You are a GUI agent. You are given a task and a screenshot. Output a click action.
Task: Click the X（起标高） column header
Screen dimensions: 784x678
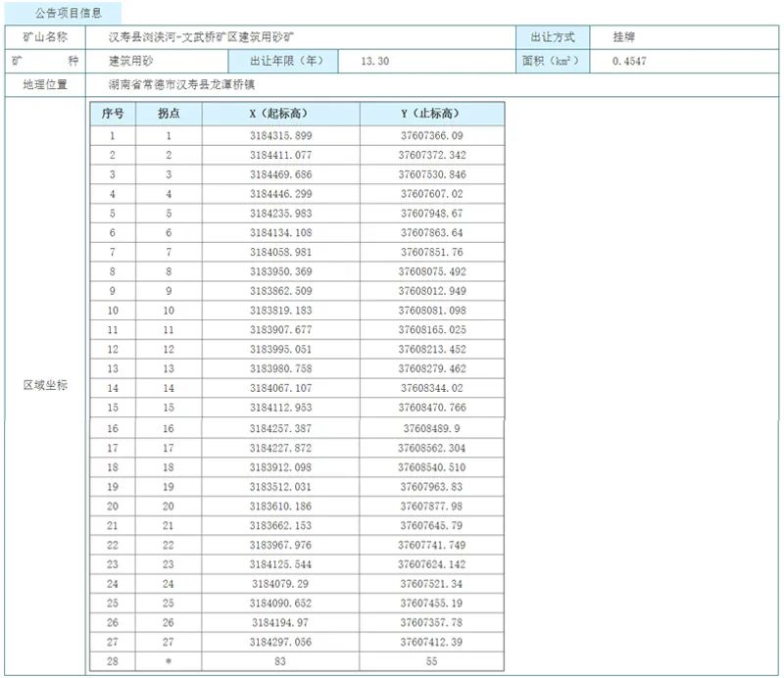[280, 113]
